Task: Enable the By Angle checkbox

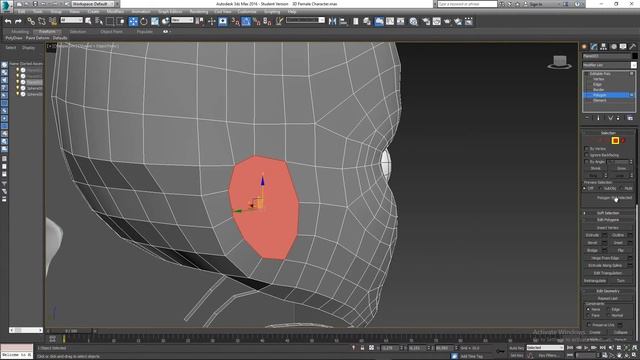Action: 587,162
